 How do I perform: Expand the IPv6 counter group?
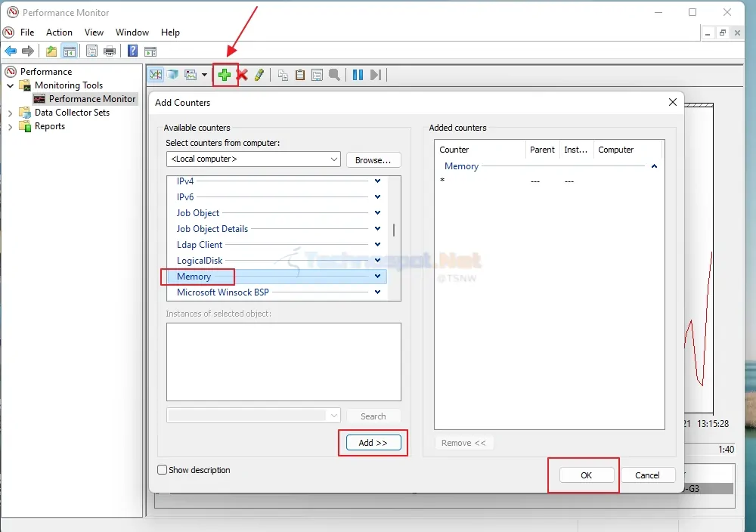[377, 196]
